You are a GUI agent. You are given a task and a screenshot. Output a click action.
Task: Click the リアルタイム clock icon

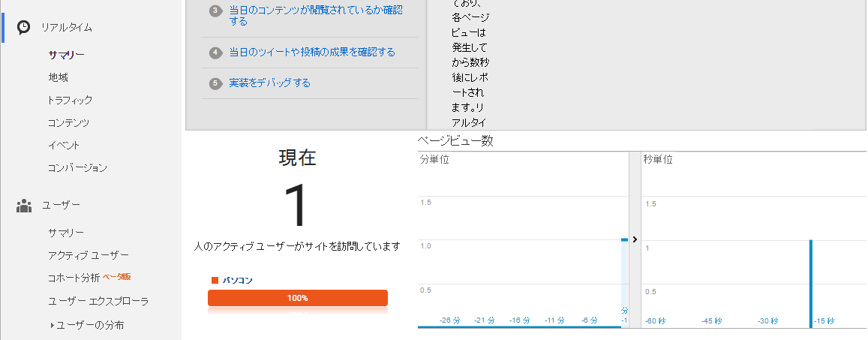point(24,27)
